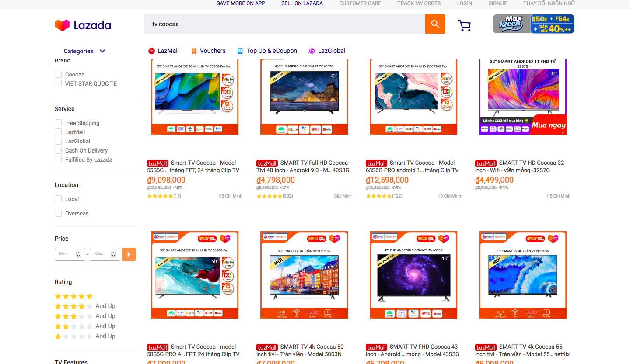Open the 50S6G Pro TV product image
This screenshot has height=364, width=630.
(195, 275)
